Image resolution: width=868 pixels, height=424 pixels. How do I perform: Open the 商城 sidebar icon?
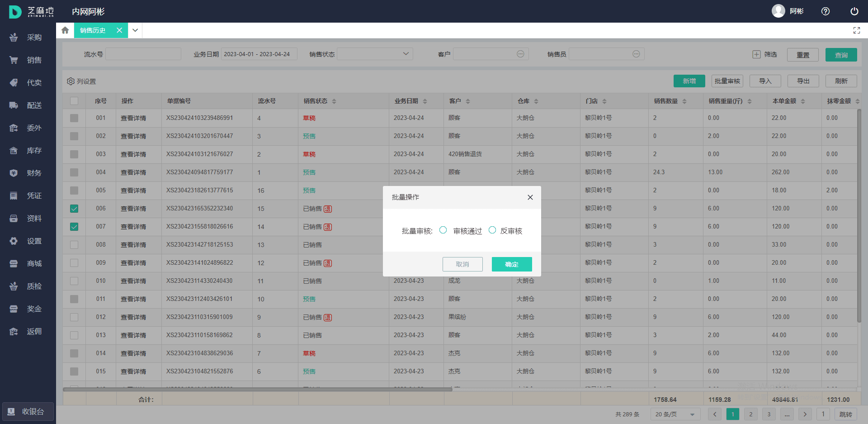(x=14, y=263)
